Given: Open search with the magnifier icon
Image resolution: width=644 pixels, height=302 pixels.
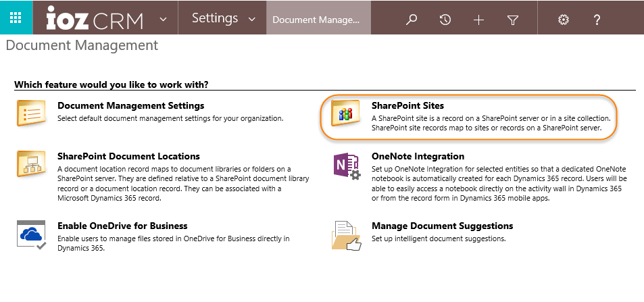Looking at the screenshot, I should click(x=411, y=20).
